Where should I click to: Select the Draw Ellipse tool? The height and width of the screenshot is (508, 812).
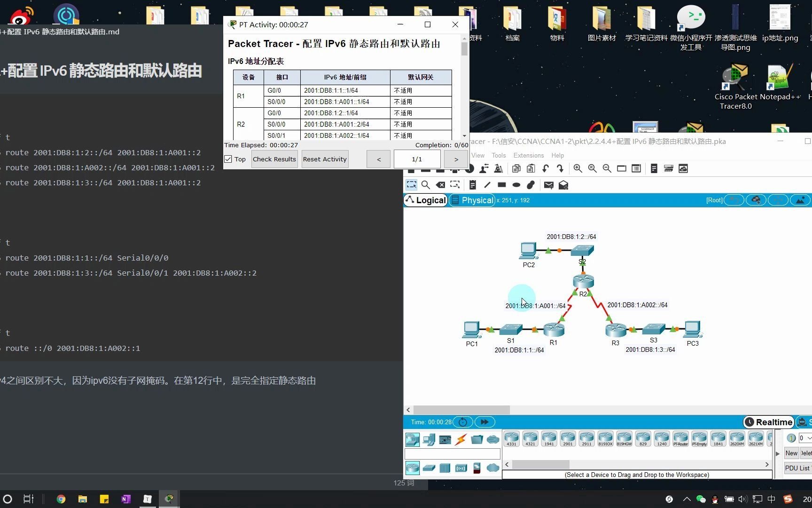click(516, 184)
